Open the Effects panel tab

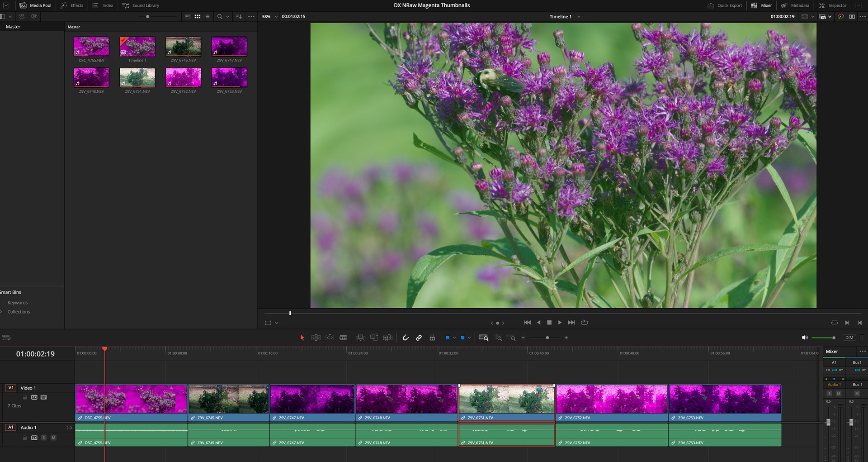pyautogui.click(x=72, y=5)
